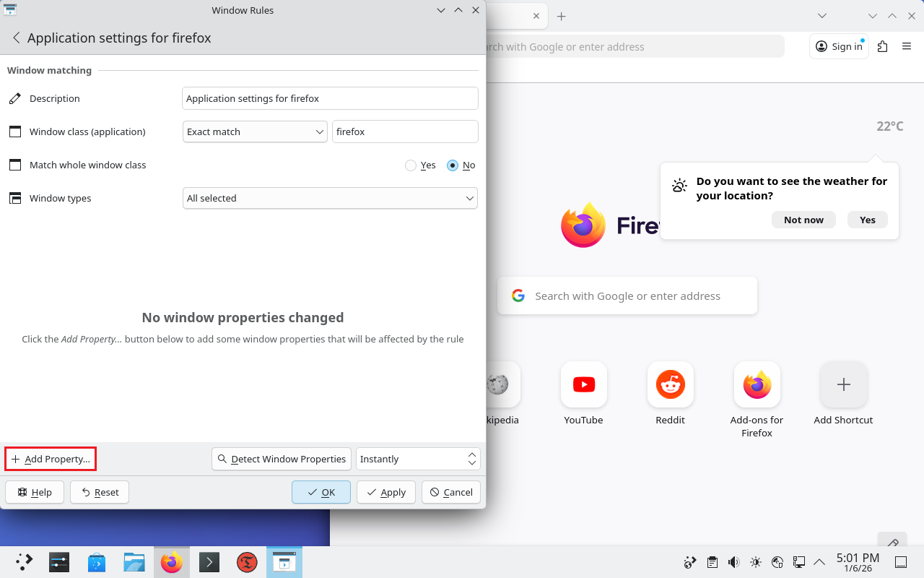Screen dimensions: 924x578
Task: Open Dolphin file manager from taskbar
Action: point(134,562)
